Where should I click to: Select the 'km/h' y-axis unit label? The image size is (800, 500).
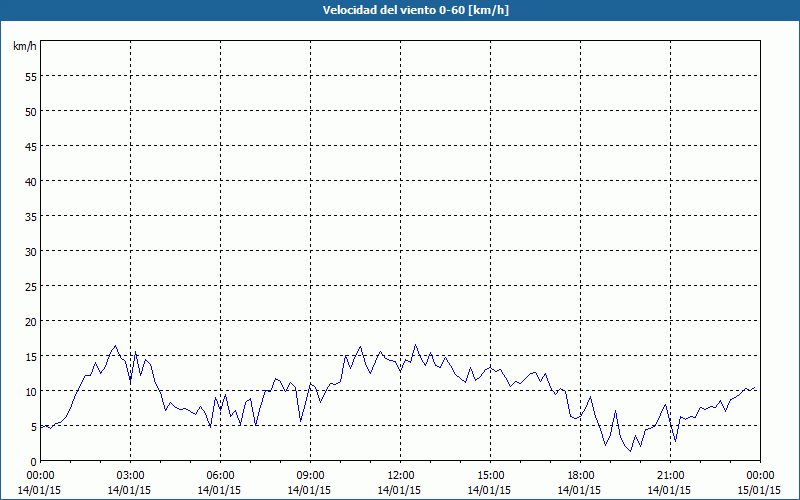pos(25,46)
